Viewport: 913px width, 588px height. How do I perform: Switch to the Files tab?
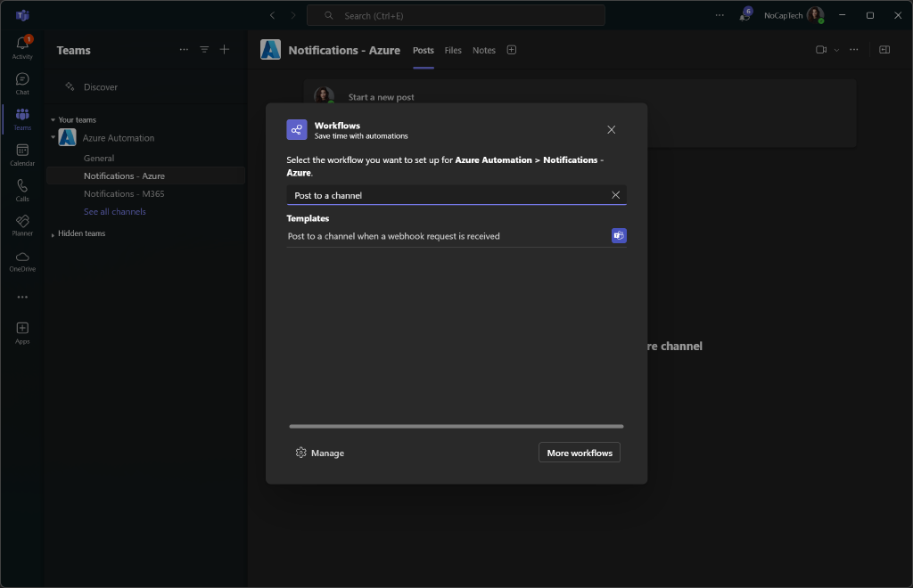(x=453, y=51)
